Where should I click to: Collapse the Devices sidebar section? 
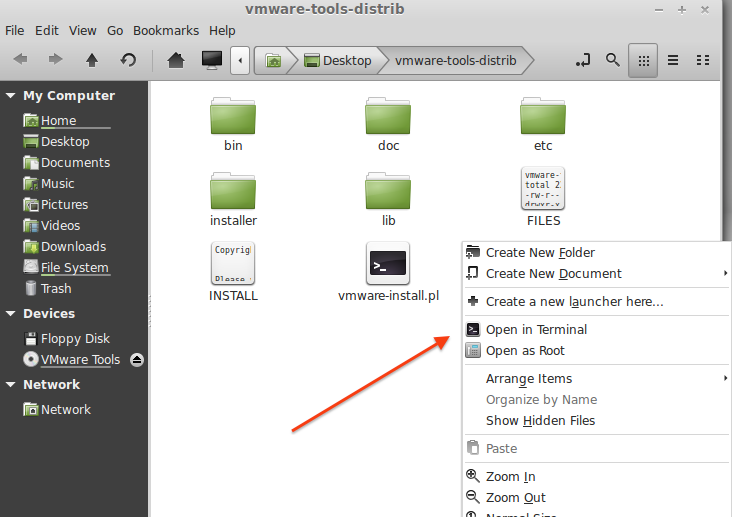(11, 314)
